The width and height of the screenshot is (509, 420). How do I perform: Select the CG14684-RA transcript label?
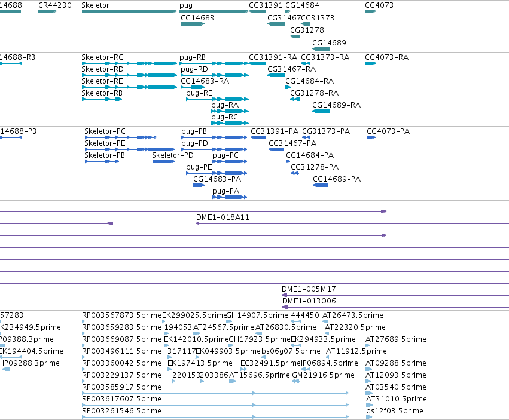pyautogui.click(x=310, y=81)
